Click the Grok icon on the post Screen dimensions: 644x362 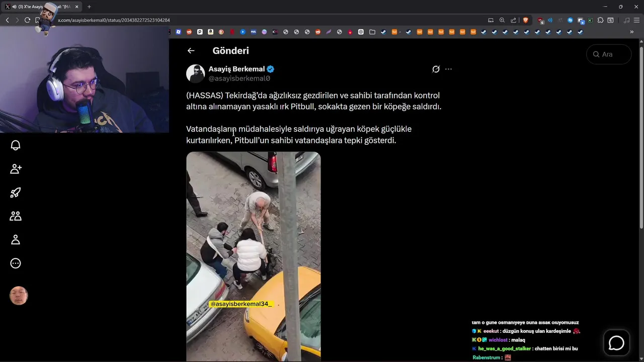point(436,69)
